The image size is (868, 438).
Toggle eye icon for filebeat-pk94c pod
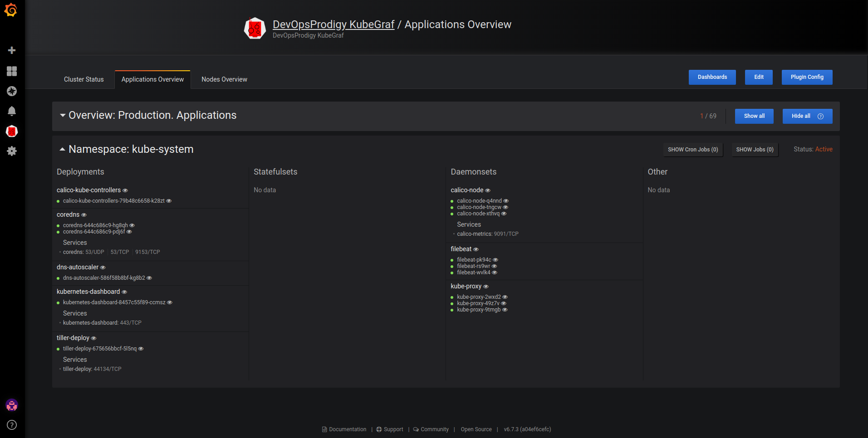click(x=495, y=260)
